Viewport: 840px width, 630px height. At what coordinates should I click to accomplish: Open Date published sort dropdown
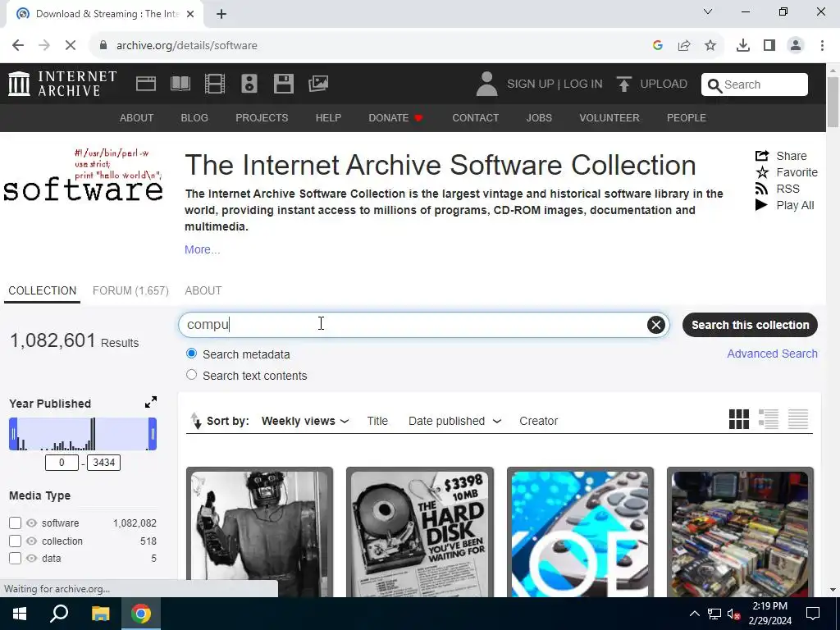tap(454, 421)
